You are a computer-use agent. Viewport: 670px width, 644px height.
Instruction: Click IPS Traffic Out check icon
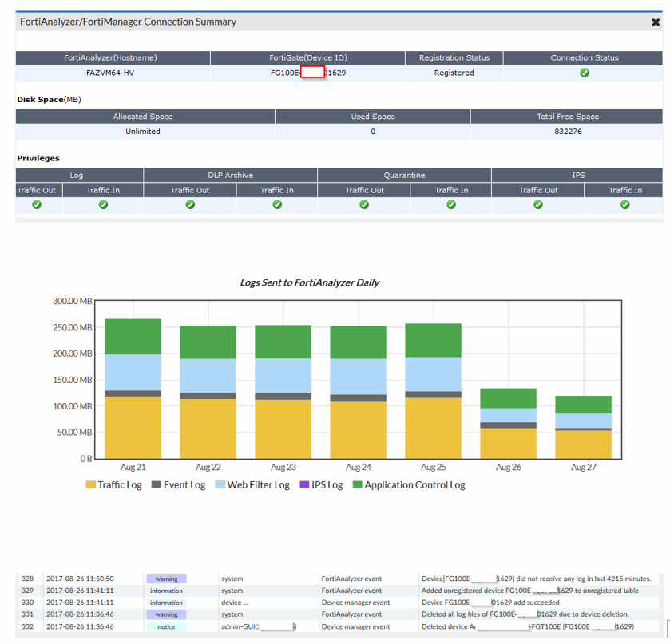point(538,205)
